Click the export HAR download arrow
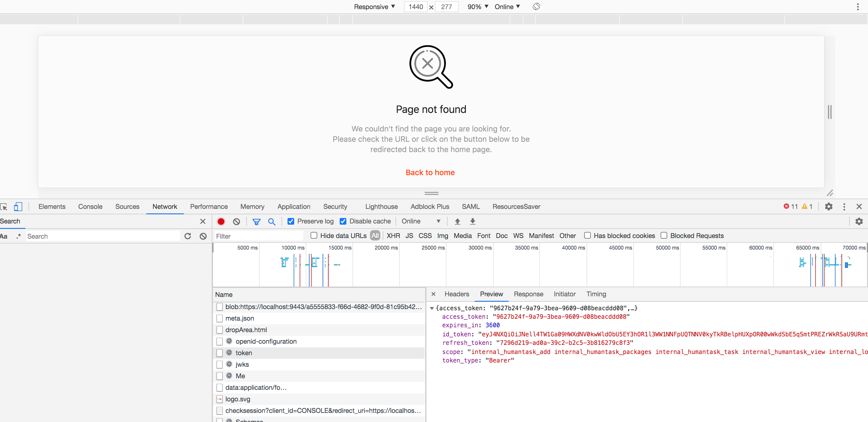The image size is (868, 422). click(x=473, y=221)
